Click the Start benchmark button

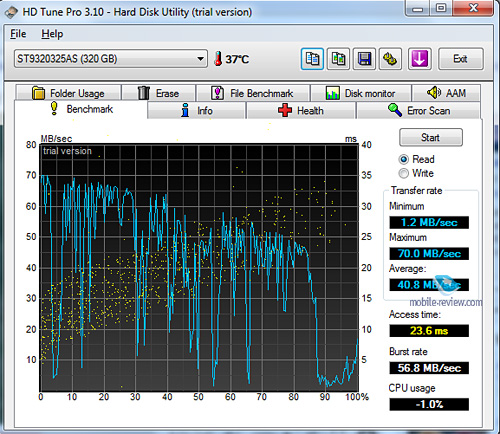point(431,137)
